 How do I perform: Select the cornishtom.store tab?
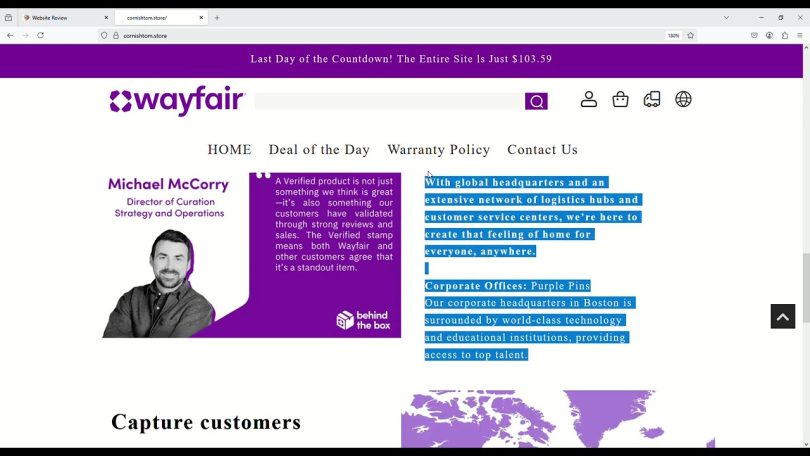pos(161,18)
